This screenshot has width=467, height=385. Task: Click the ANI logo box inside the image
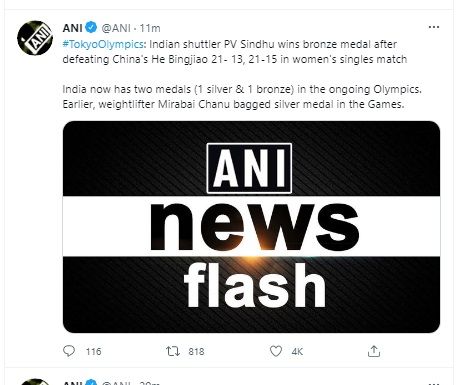pyautogui.click(x=249, y=168)
